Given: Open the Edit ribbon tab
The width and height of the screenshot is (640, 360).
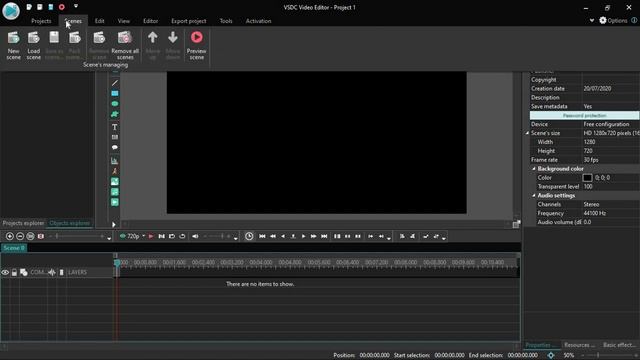Looking at the screenshot, I should (100, 21).
